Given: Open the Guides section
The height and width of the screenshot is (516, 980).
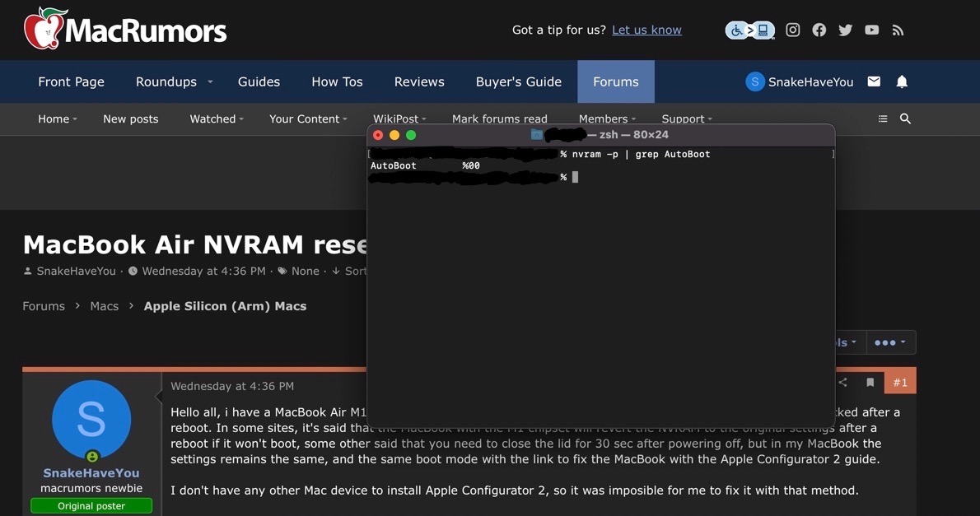Looking at the screenshot, I should point(259,81).
